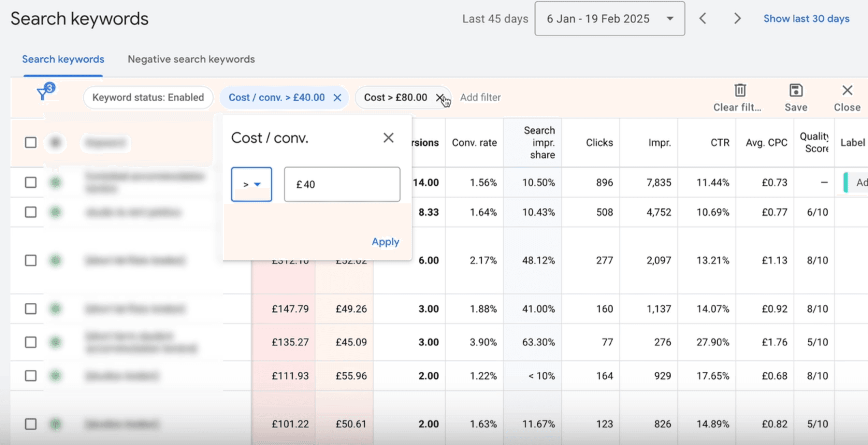Click Show last 30 days link
This screenshot has height=445, width=868.
tap(806, 19)
